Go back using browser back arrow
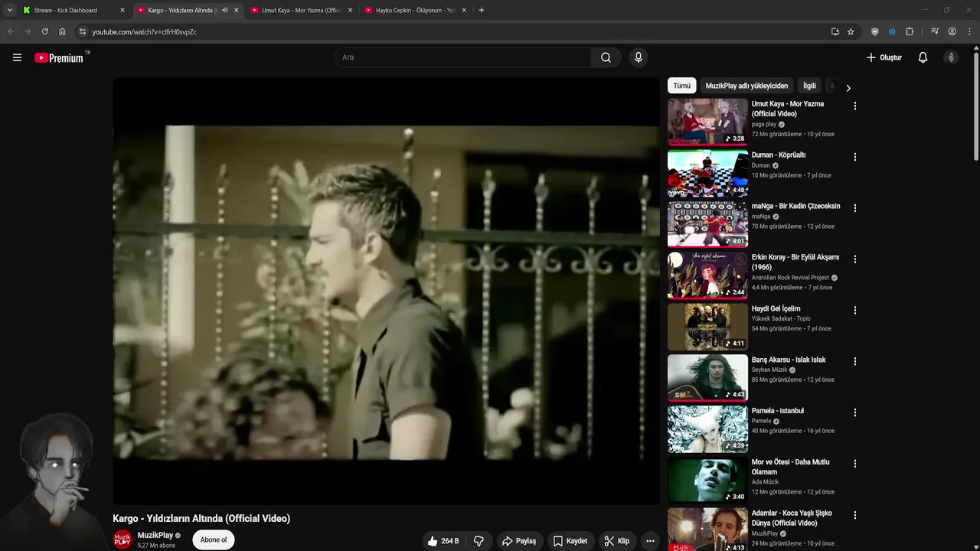 pyautogui.click(x=10, y=31)
